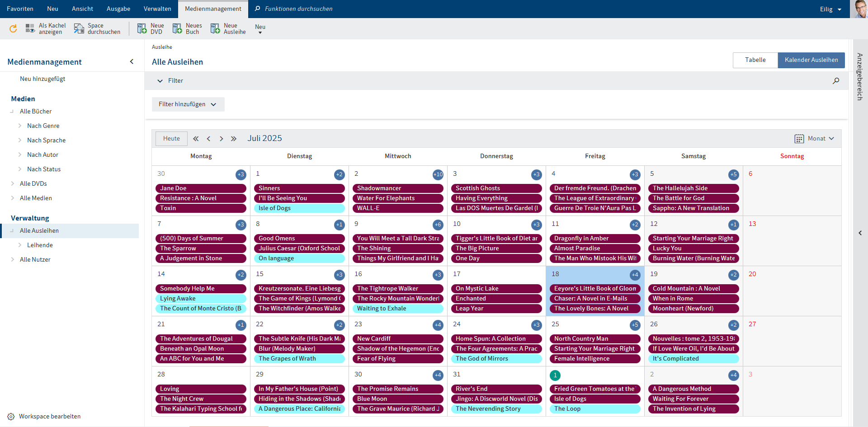This screenshot has width=868, height=427.
Task: Select Kalender Ausleihen view
Action: 811,60
